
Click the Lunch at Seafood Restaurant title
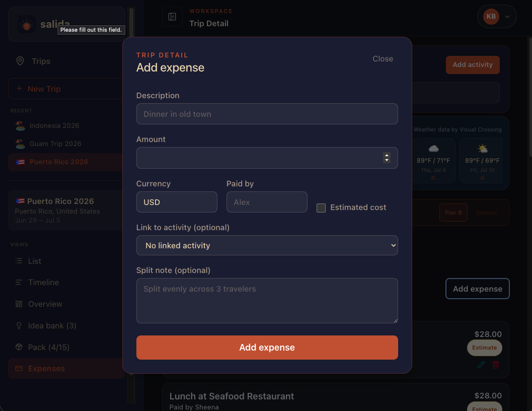tap(232, 396)
